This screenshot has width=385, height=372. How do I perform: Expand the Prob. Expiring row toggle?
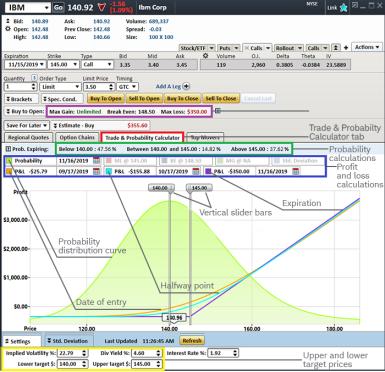click(x=8, y=149)
